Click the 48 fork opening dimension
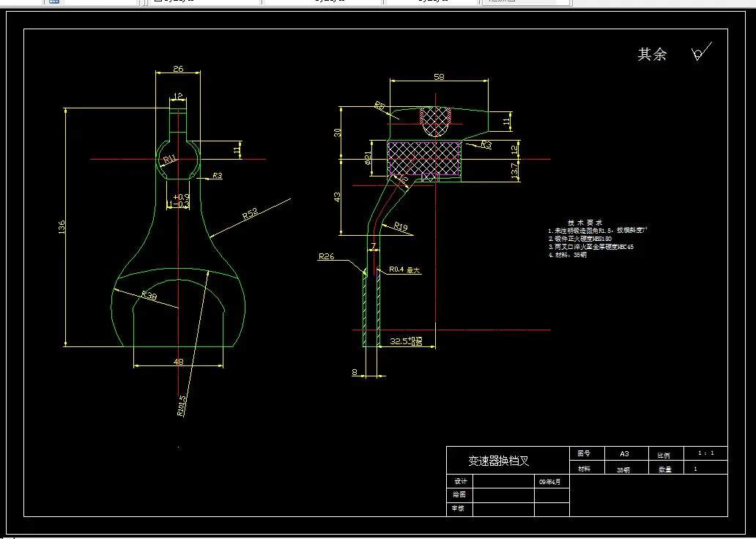The image size is (756, 539). 179,361
